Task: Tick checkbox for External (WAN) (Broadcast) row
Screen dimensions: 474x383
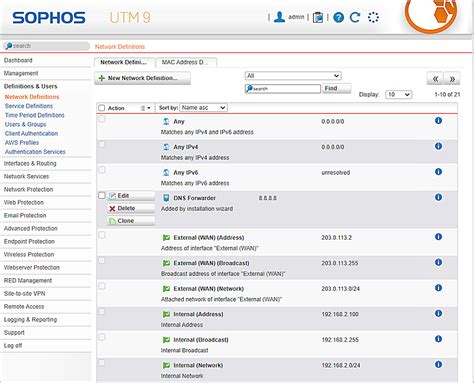Action: click(102, 260)
